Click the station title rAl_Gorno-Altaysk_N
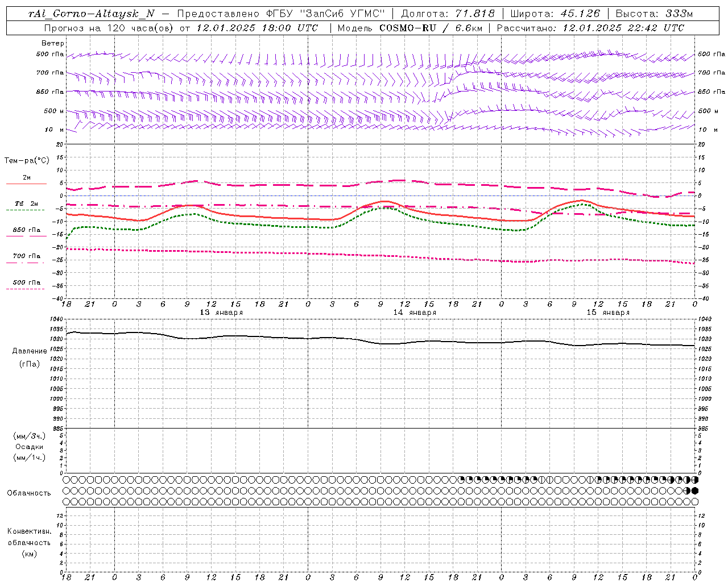Image resolution: width=728 pixels, height=582 pixels. [x=91, y=14]
